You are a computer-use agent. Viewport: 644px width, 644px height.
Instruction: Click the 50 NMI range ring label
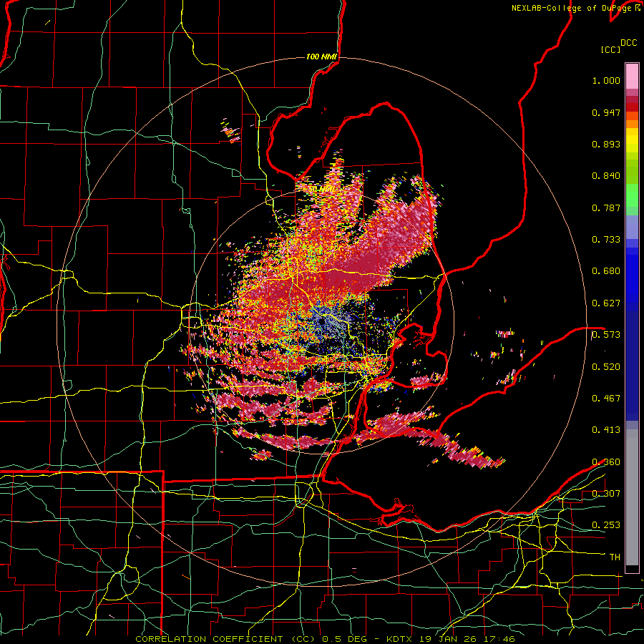tap(321, 190)
